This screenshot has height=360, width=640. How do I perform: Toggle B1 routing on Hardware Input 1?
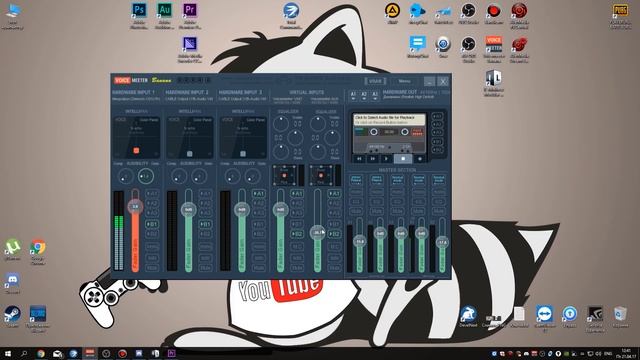click(x=152, y=224)
